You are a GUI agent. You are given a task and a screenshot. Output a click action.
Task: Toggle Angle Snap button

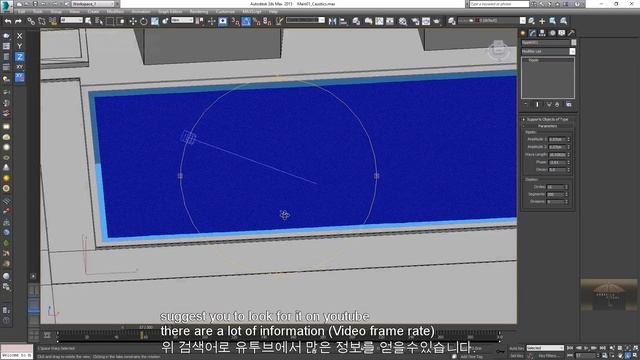pos(246,21)
